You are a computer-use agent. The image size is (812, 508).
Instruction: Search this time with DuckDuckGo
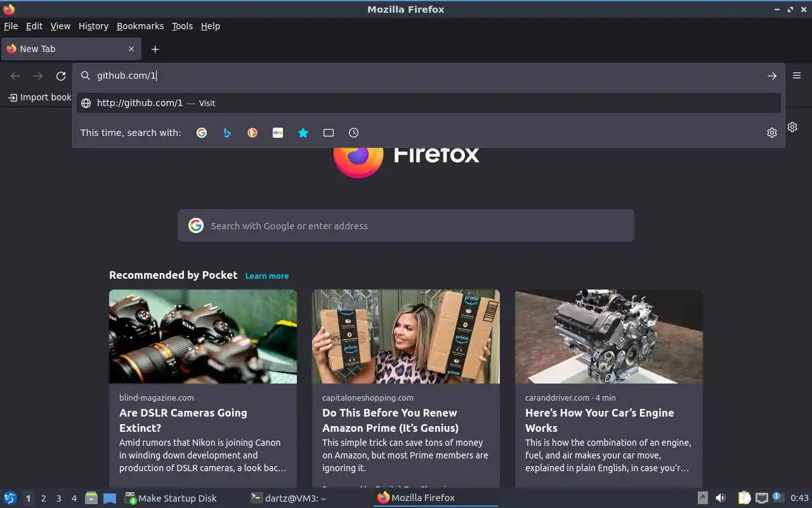(x=252, y=133)
